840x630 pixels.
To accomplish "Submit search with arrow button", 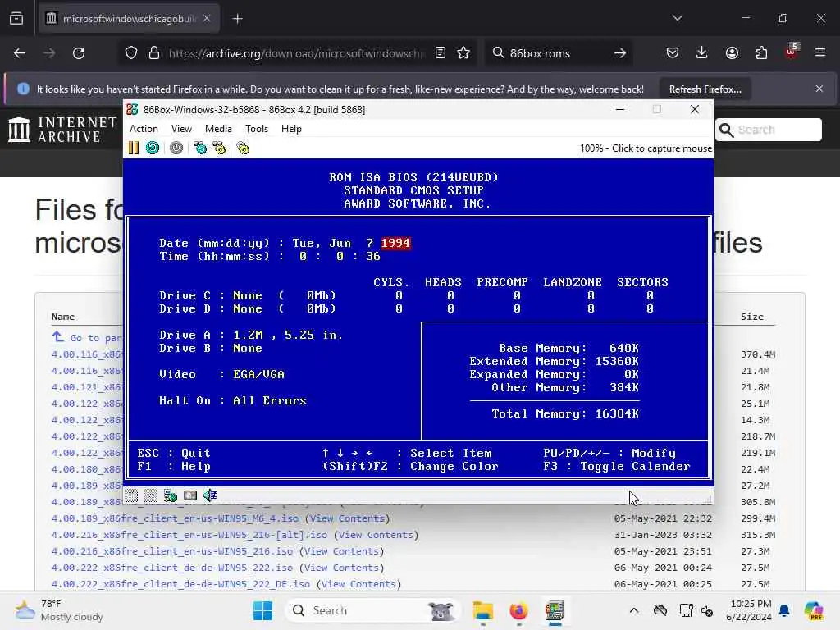I will (x=620, y=53).
